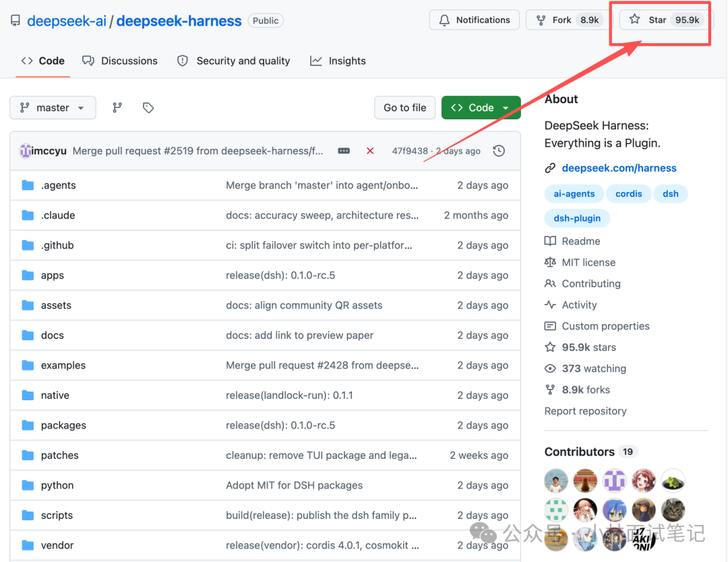
Task: Show failed checks via the red X icon
Action: (x=370, y=151)
